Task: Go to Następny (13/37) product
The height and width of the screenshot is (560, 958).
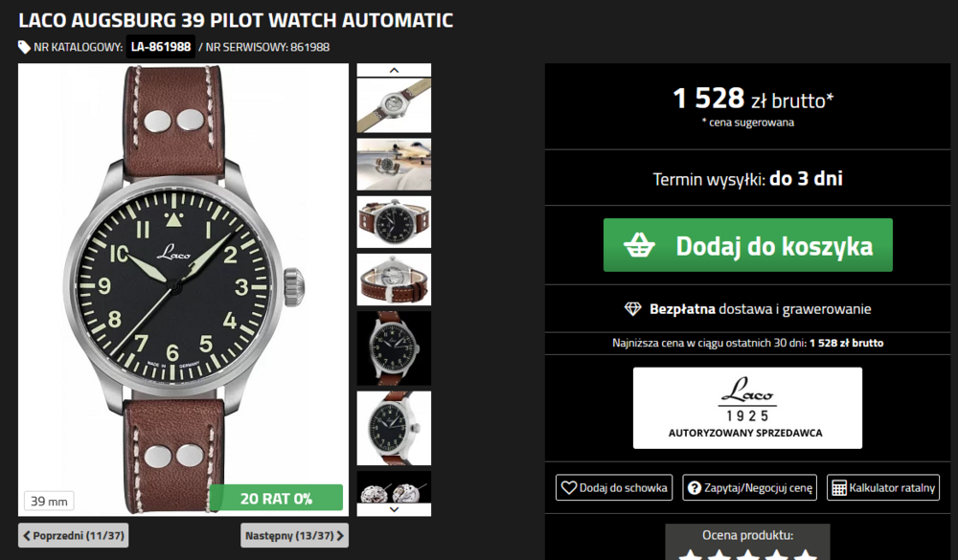Action: point(294,535)
